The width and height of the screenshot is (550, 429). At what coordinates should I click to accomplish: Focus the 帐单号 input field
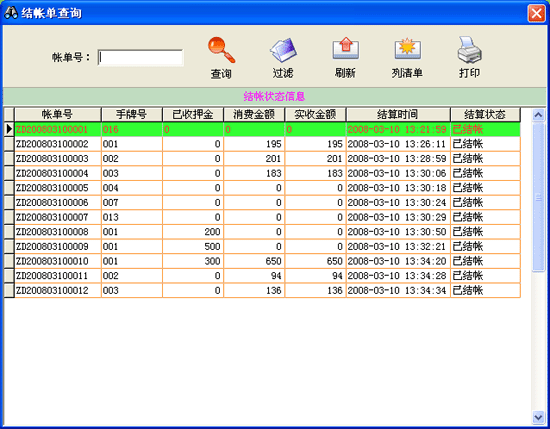point(140,58)
